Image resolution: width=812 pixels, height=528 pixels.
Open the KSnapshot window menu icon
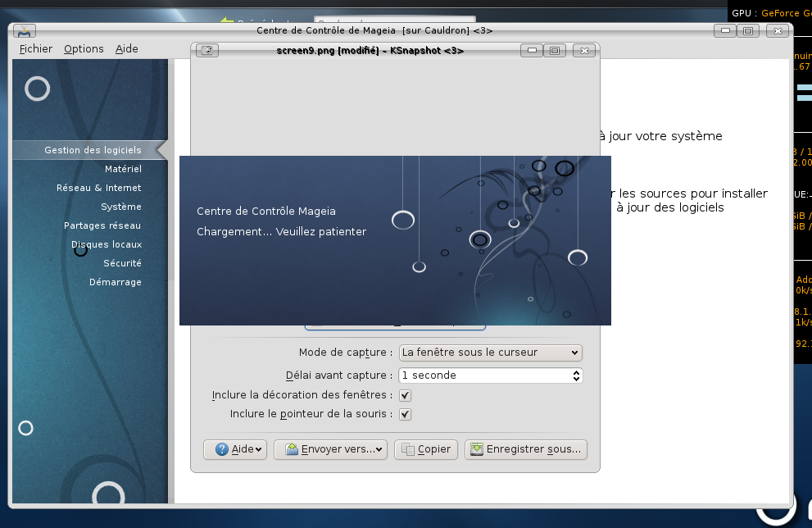coord(207,50)
